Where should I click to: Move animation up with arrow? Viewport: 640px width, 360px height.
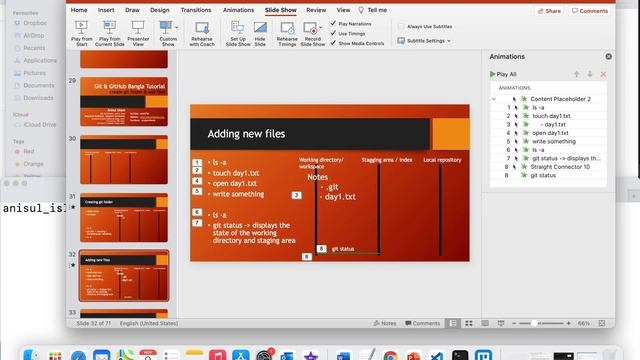tap(577, 74)
